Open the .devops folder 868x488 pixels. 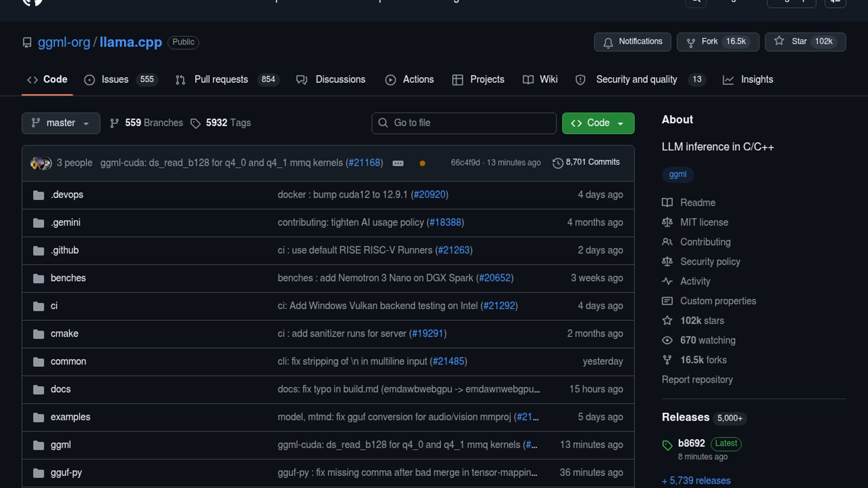[x=67, y=195]
